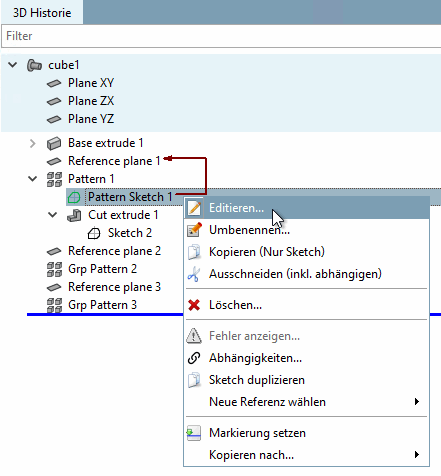The image size is (441, 476).
Task: Select the Grp Pattern 2 label
Action: point(102,269)
